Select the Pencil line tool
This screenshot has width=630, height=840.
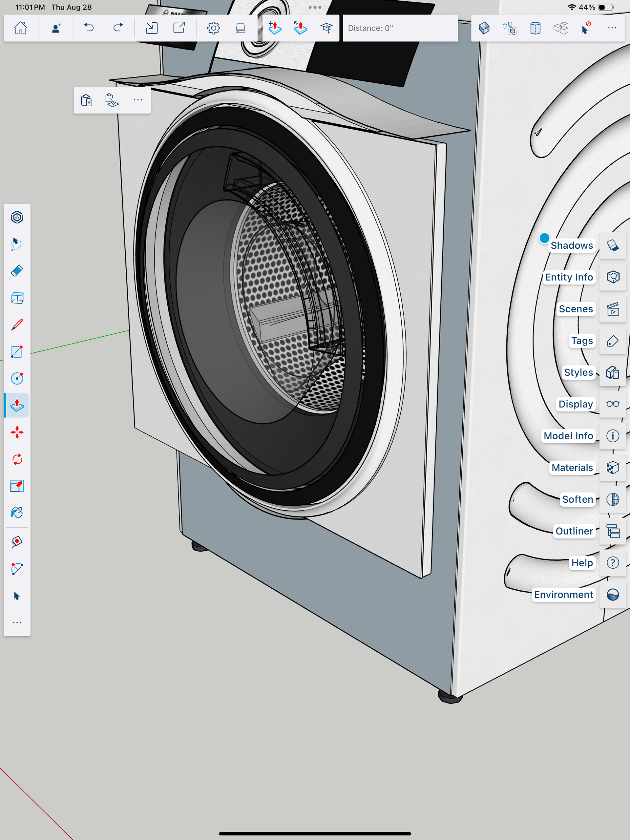[x=17, y=325]
